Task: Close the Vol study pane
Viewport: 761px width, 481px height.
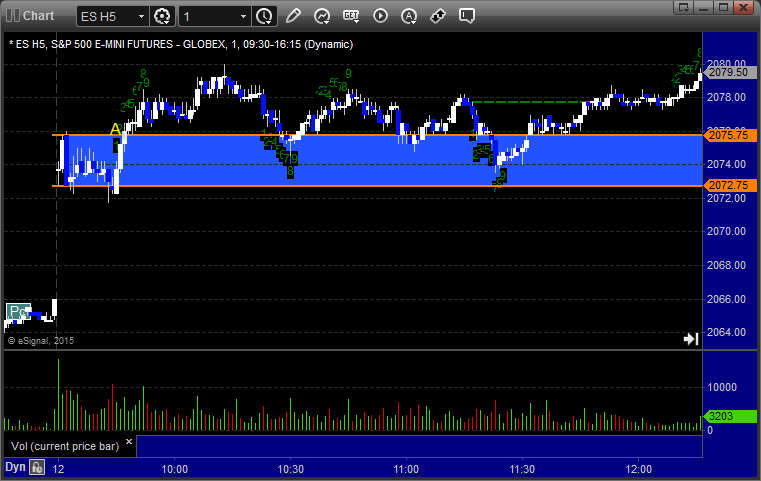Action: pos(129,441)
